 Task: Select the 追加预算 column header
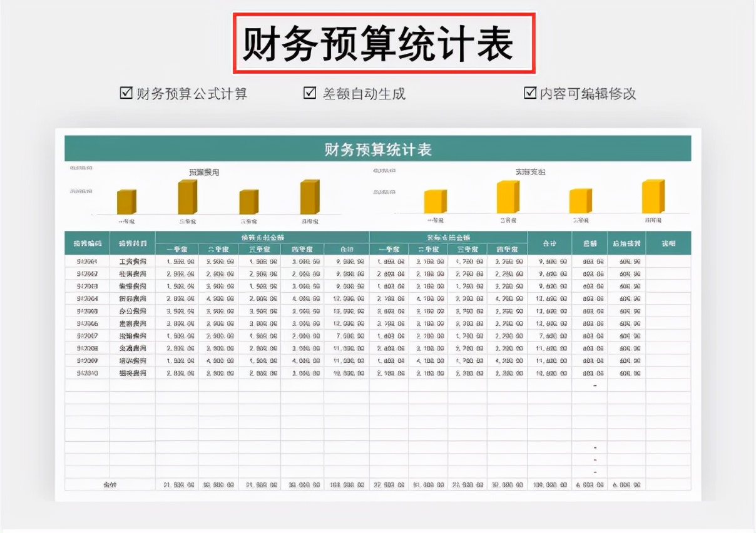coord(628,244)
